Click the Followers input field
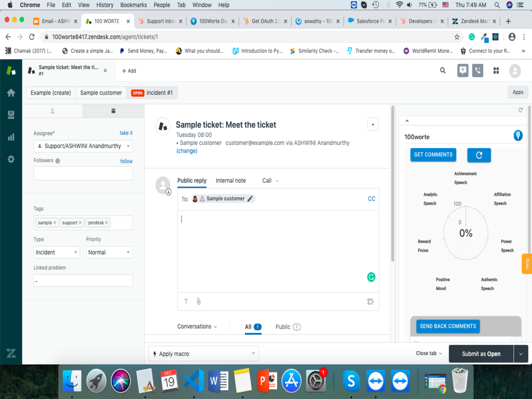This screenshot has height=399, width=532. click(83, 174)
